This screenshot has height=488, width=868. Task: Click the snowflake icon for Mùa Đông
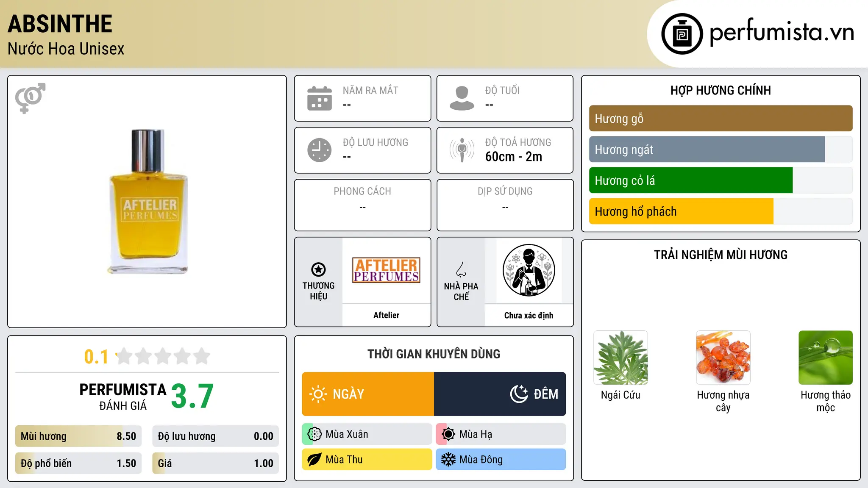(x=448, y=460)
